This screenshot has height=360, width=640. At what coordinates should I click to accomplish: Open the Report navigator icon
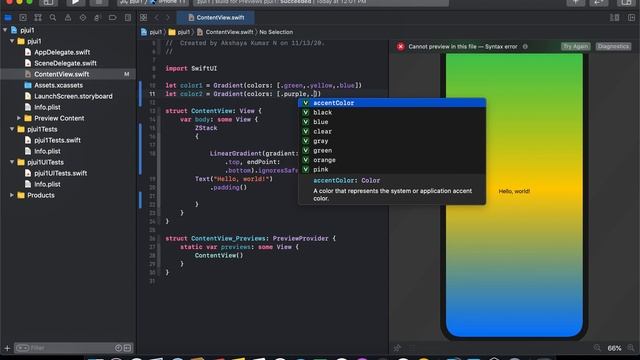pos(128,18)
